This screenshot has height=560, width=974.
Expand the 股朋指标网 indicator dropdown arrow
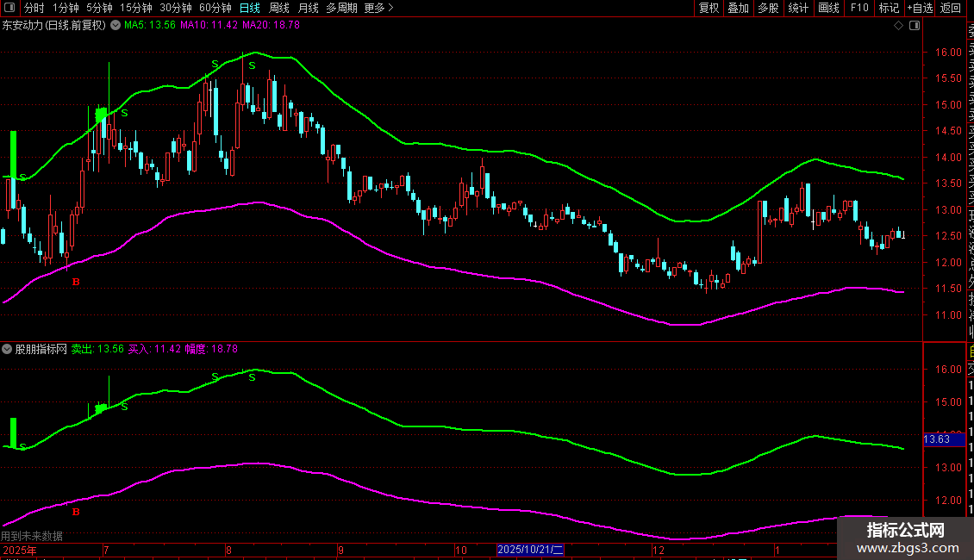point(7,349)
